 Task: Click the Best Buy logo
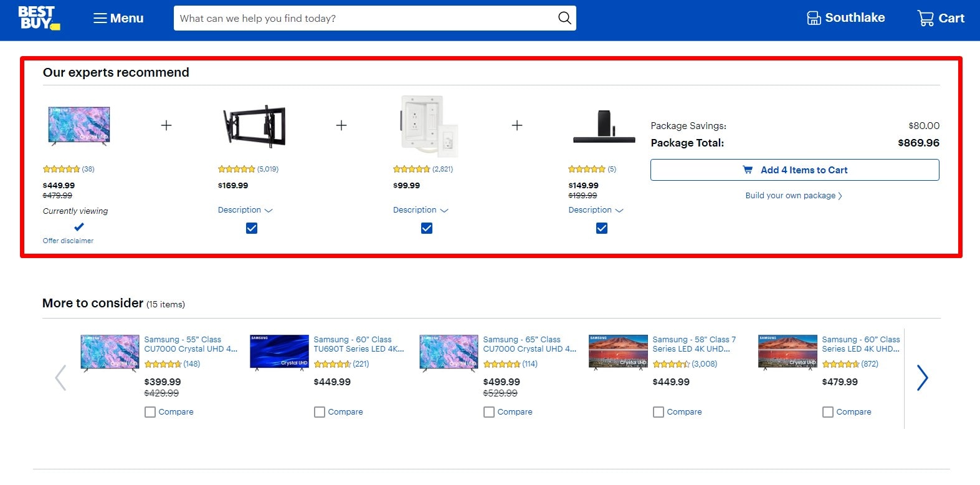[x=38, y=18]
